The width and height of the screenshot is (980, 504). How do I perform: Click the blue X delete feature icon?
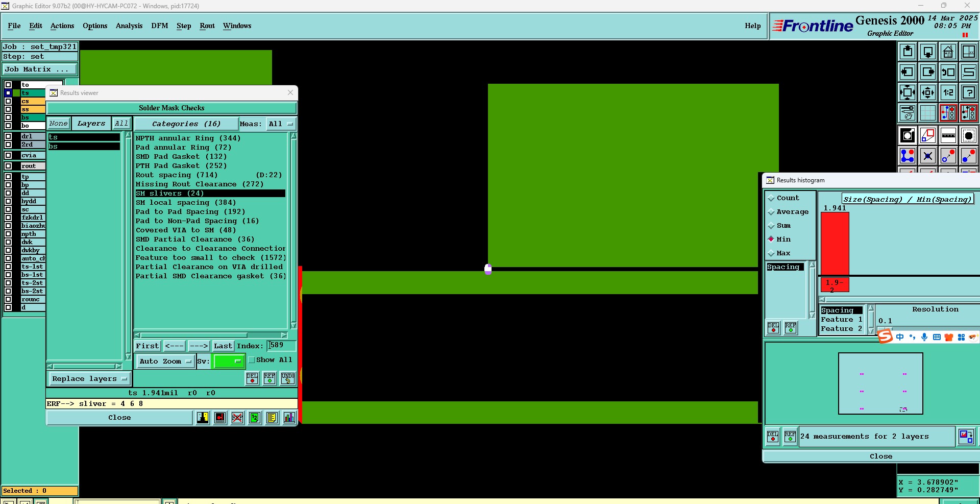pyautogui.click(x=928, y=156)
